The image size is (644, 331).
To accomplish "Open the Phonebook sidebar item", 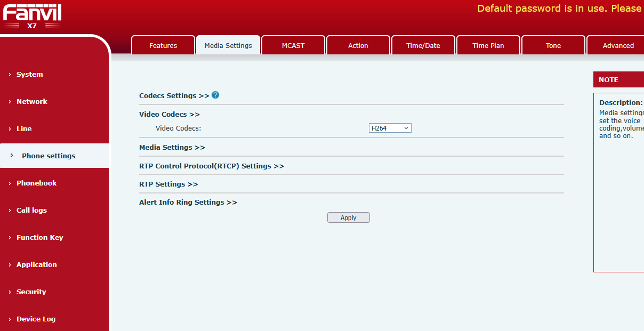I will (36, 183).
